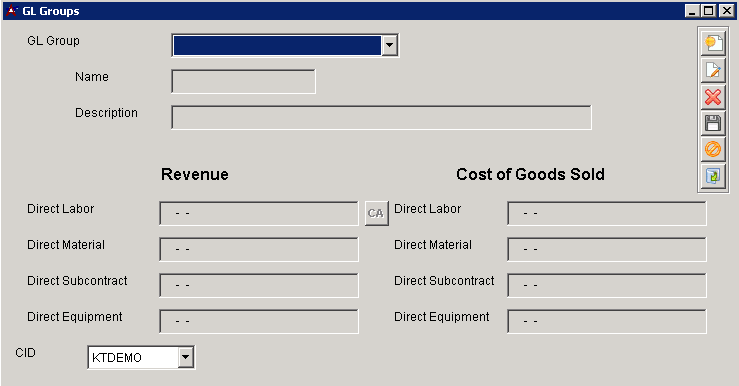Click the New record icon in the toolbar
The width and height of the screenshot is (739, 386).
[713, 43]
